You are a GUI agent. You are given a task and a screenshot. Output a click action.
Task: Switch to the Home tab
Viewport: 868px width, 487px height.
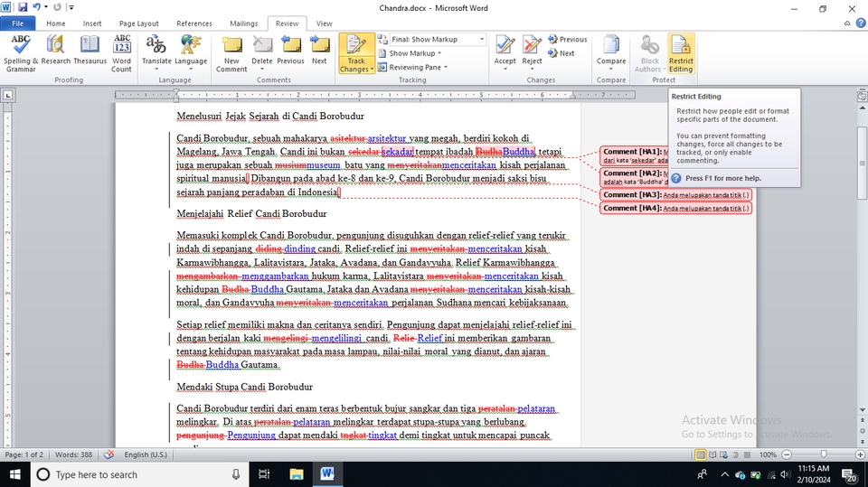click(x=56, y=23)
